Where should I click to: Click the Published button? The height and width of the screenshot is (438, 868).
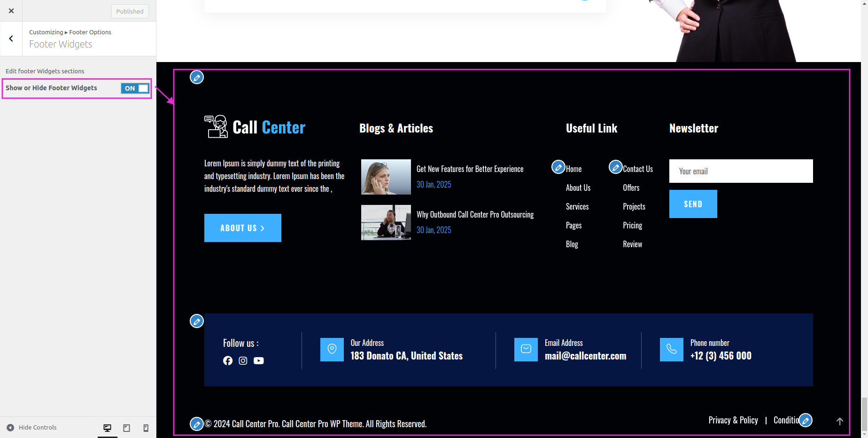[x=130, y=11]
